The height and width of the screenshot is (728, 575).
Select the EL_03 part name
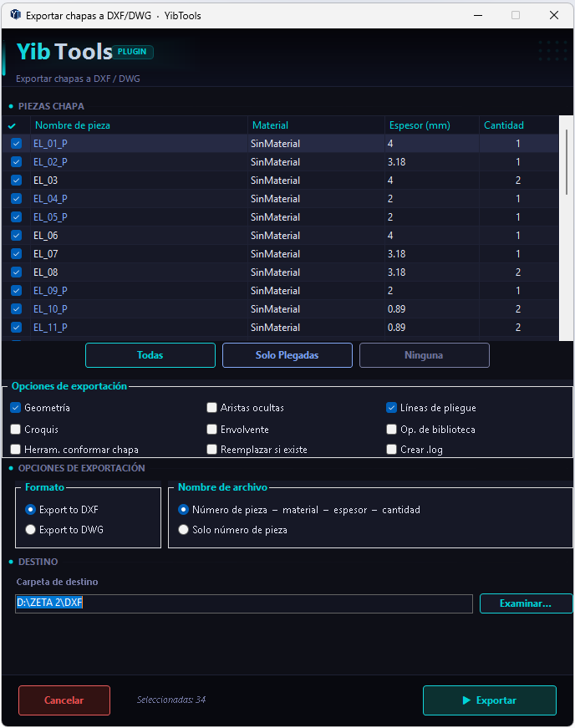point(45,181)
